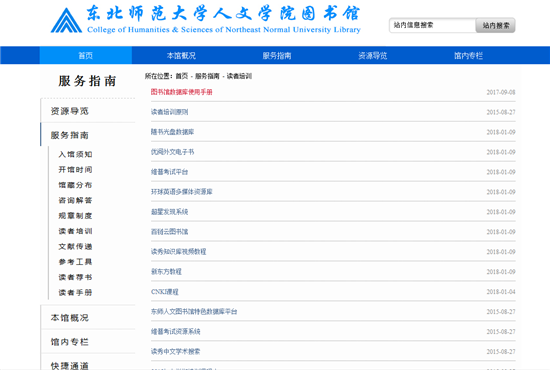Open the CNKI课程 article
This screenshot has width=550, height=370.
click(x=165, y=292)
